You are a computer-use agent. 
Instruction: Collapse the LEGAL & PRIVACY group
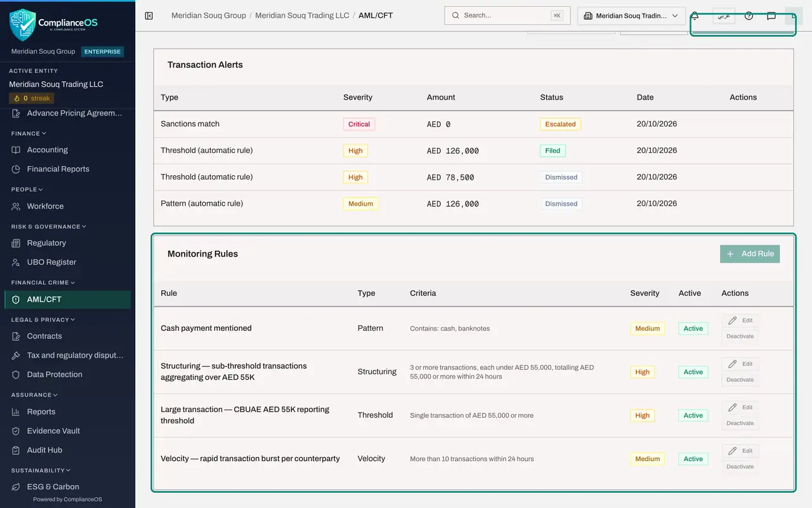(43, 320)
